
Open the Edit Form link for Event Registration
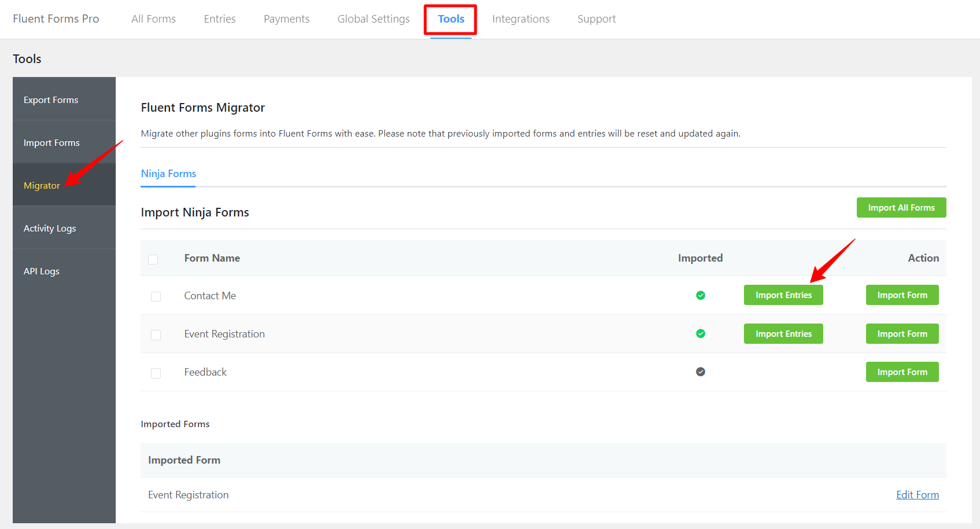coord(918,495)
